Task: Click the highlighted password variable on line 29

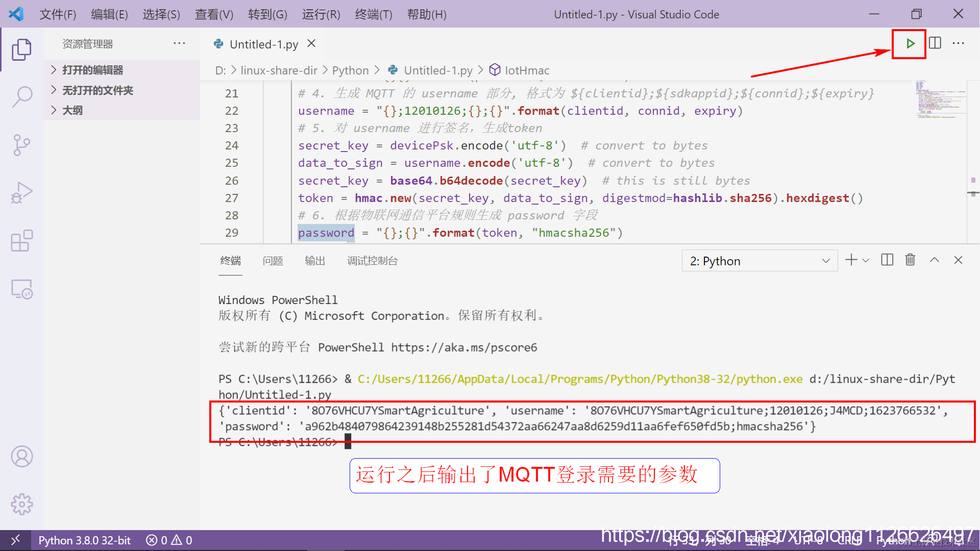Action: pos(326,233)
